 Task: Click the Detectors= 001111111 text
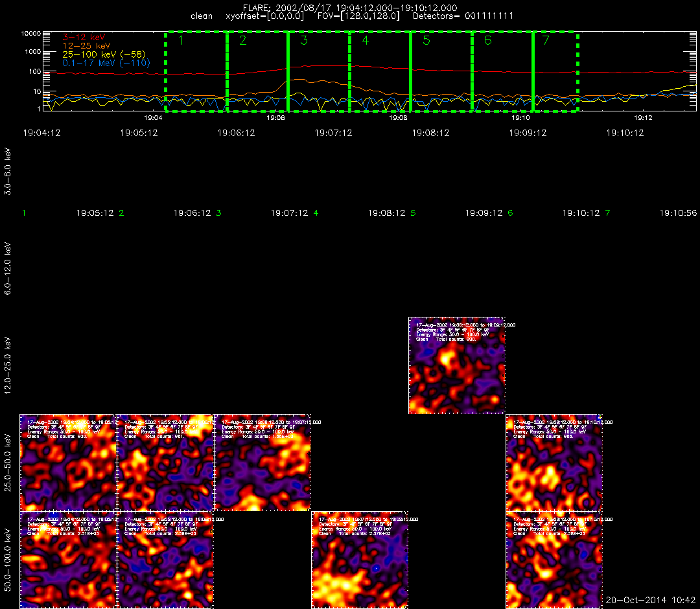[463, 16]
